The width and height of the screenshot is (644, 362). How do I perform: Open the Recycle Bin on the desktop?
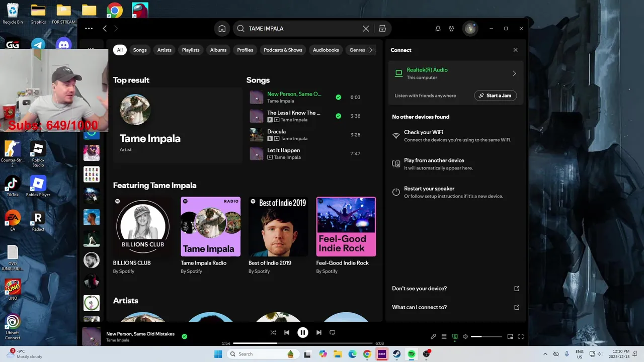[13, 14]
